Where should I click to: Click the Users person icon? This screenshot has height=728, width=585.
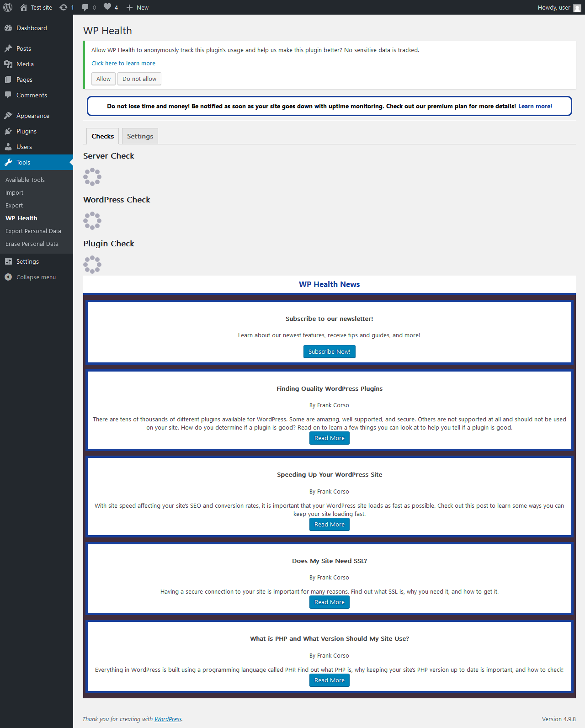(8, 147)
